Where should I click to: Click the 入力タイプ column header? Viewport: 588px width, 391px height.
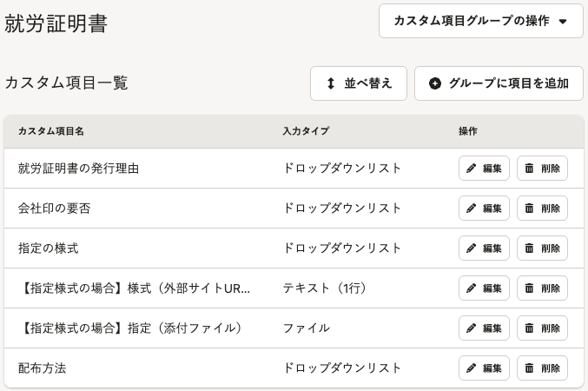pyautogui.click(x=306, y=131)
